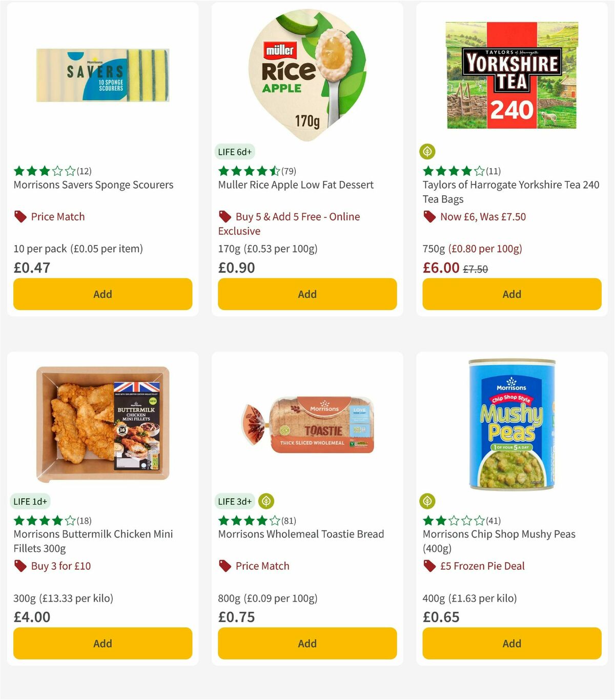The image size is (615, 700).
Task: Add Yorkshire Tea 240 Tea Bags to basket
Action: pyautogui.click(x=511, y=294)
